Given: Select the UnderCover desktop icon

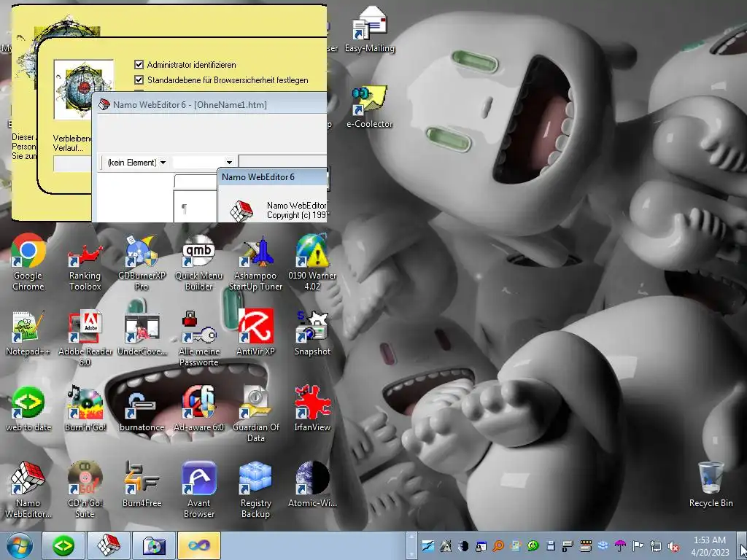Looking at the screenshot, I should click(142, 333).
